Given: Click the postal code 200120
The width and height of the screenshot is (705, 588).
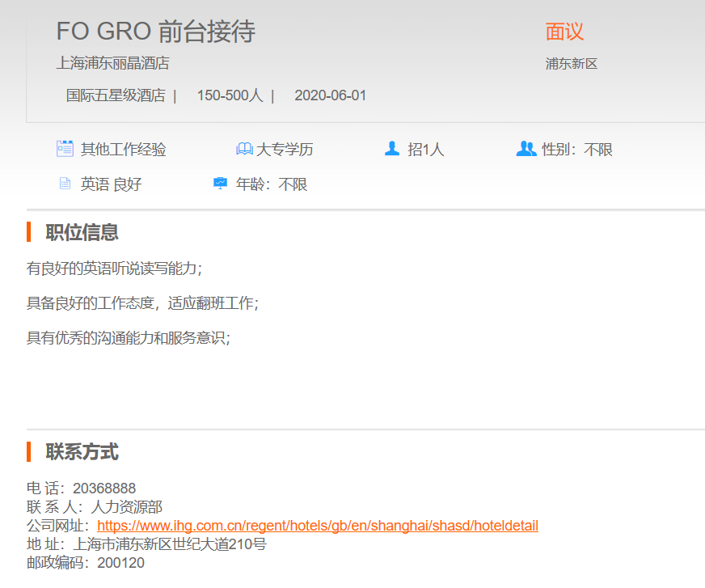Looking at the screenshot, I should 120,563.
